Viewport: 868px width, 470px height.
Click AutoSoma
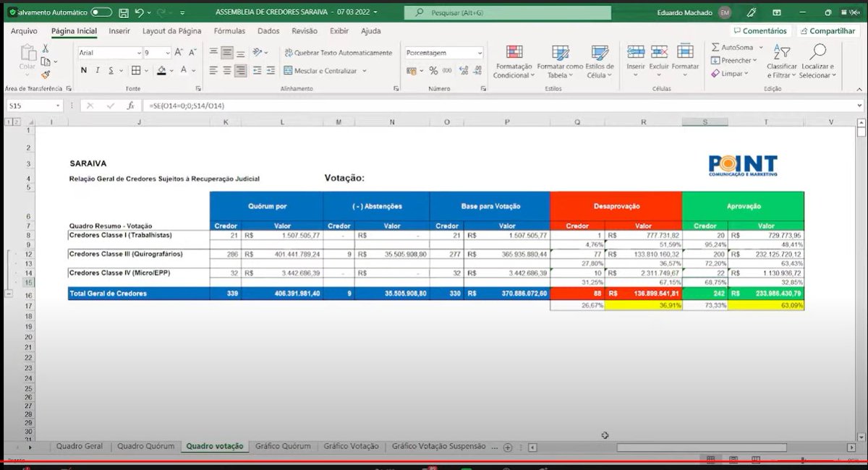[x=732, y=47]
